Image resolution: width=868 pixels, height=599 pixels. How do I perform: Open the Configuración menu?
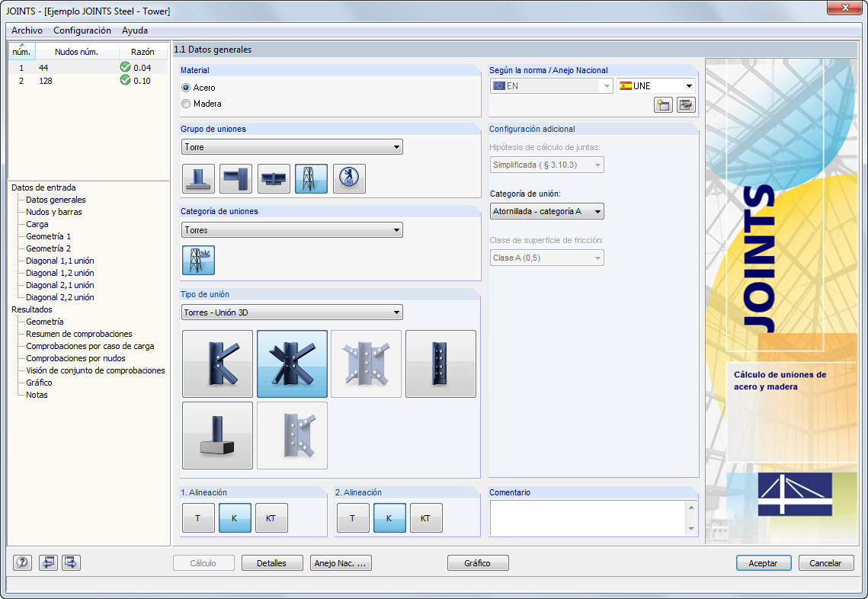[82, 30]
